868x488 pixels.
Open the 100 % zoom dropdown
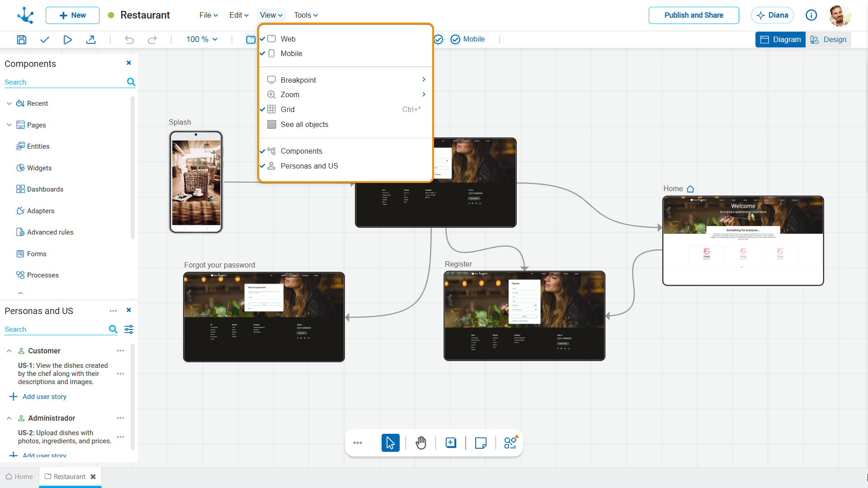(x=202, y=39)
